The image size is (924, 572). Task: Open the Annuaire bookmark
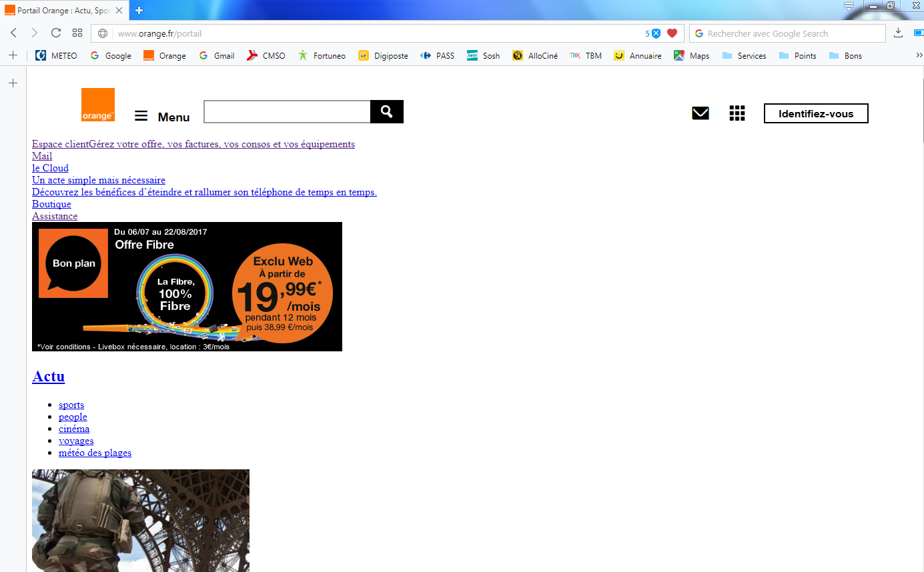(x=638, y=56)
